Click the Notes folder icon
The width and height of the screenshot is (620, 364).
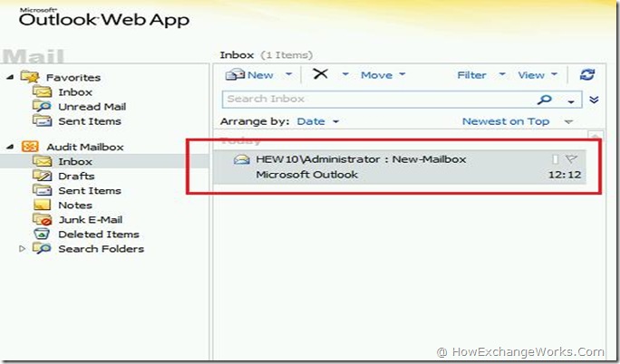tap(42, 205)
